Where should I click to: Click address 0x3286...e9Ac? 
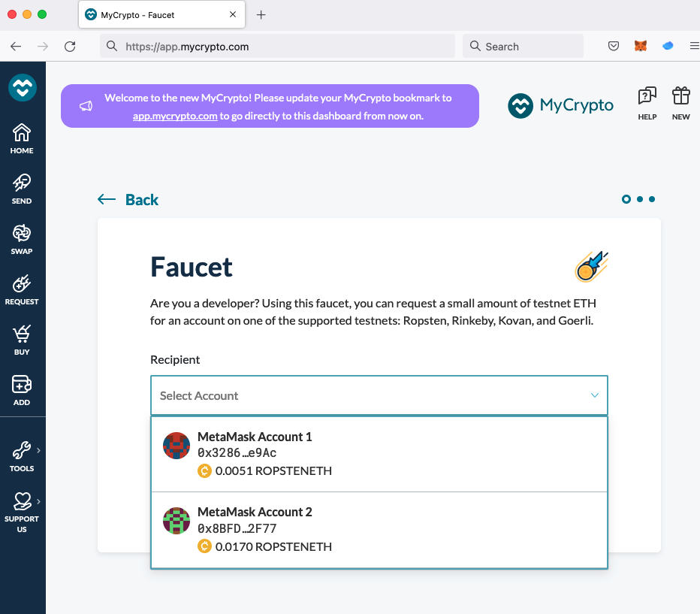pyautogui.click(x=237, y=453)
